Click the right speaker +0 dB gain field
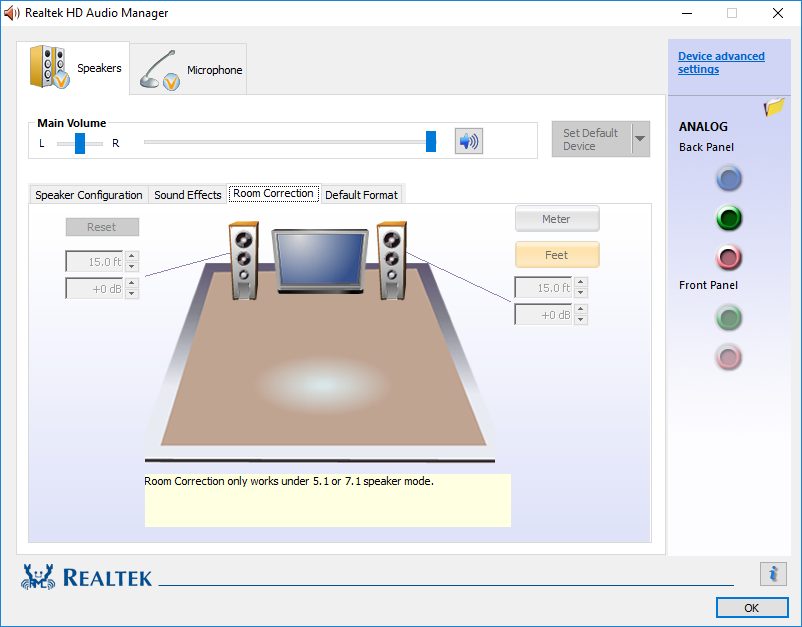 click(x=543, y=315)
